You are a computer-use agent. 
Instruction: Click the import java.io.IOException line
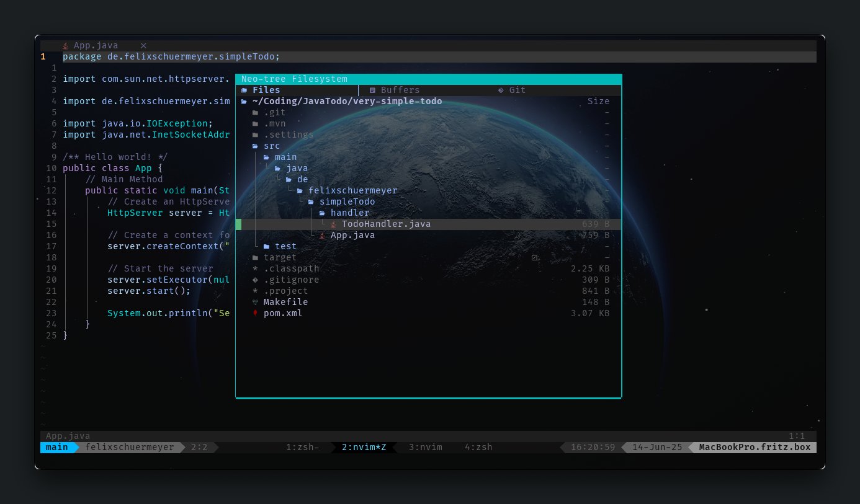(x=138, y=123)
